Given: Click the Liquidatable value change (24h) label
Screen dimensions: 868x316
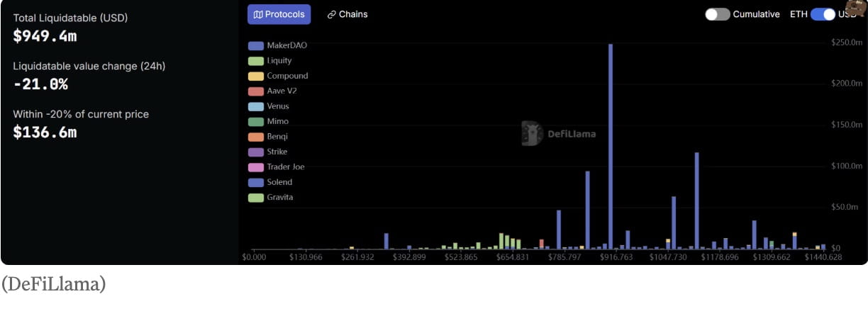Looking at the screenshot, I should pyautogui.click(x=89, y=66).
